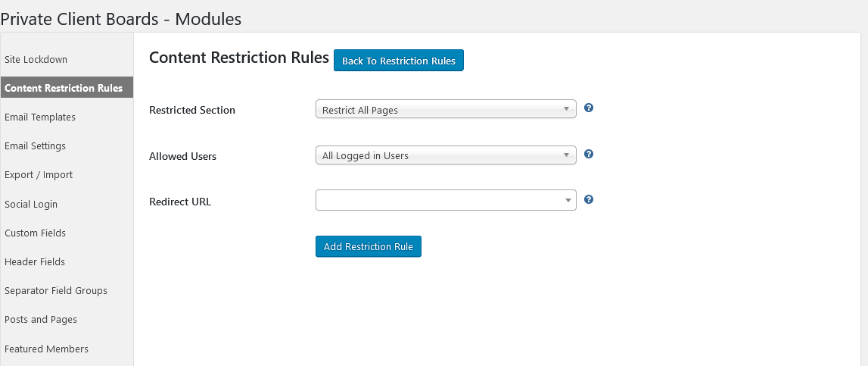The image size is (868, 366).
Task: Open the Restrict All Pages dropdown
Action: pyautogui.click(x=445, y=110)
